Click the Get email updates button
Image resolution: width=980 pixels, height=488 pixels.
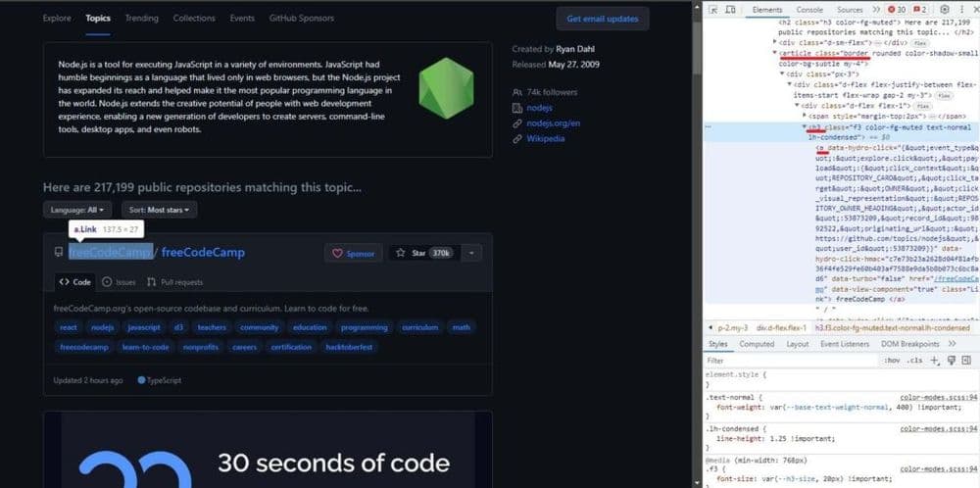tap(603, 19)
